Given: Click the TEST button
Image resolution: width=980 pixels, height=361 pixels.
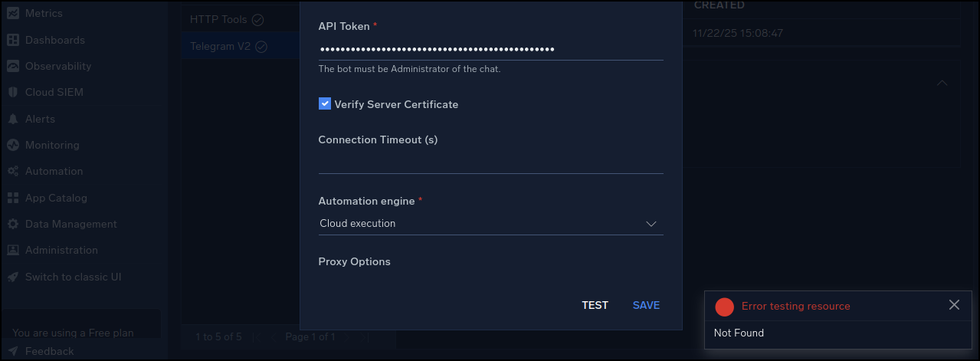Looking at the screenshot, I should [595, 305].
